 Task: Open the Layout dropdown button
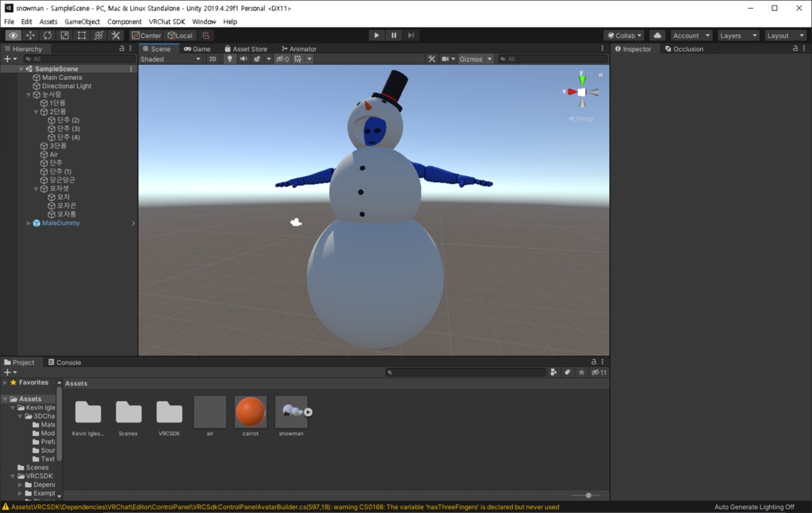(x=785, y=35)
